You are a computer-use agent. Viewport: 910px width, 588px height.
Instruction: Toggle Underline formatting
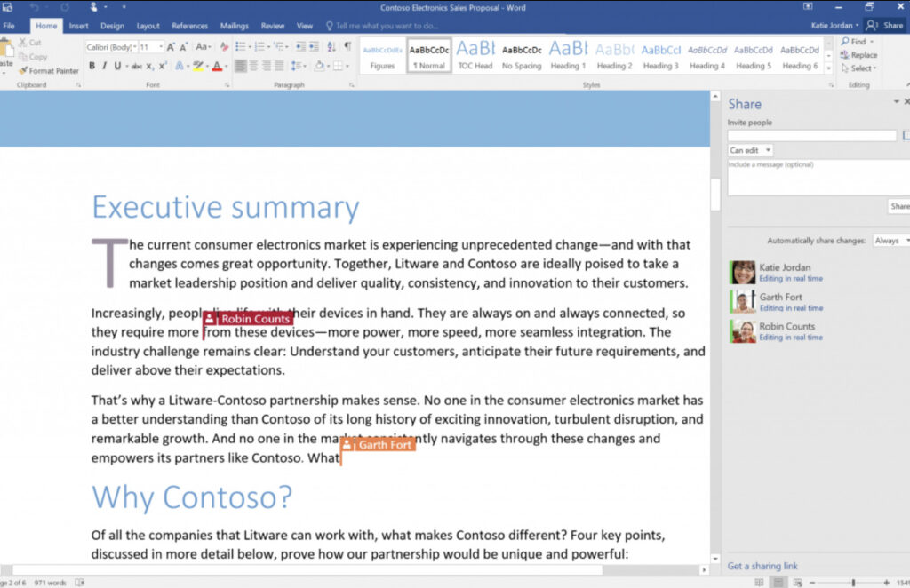pos(118,66)
